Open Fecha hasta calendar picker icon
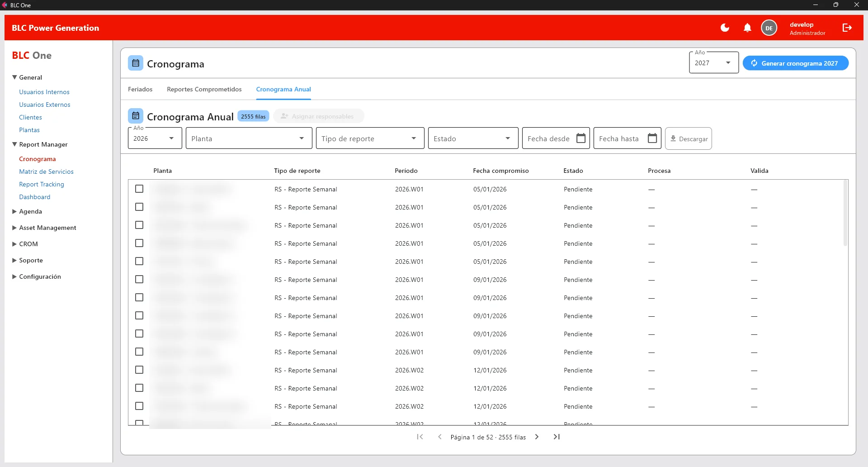This screenshot has width=868, height=467. pos(652,138)
